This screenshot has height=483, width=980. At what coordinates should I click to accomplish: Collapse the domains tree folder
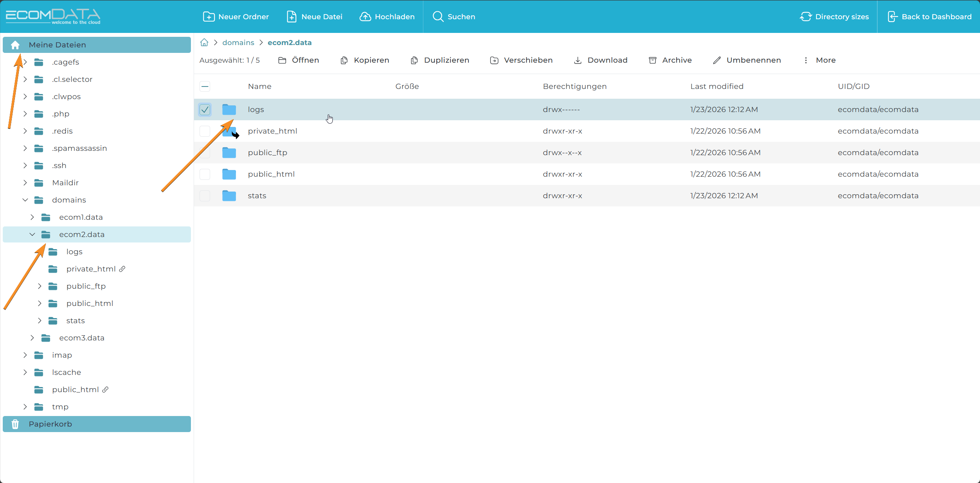click(25, 200)
